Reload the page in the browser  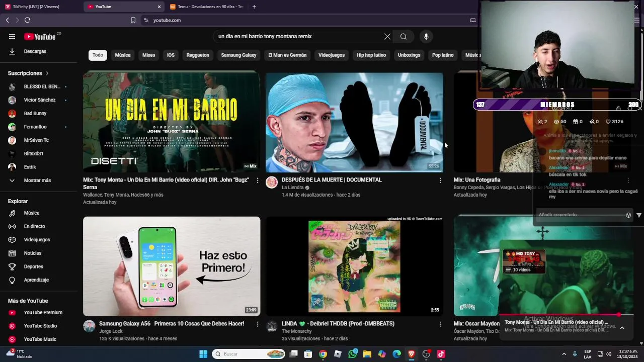click(27, 20)
